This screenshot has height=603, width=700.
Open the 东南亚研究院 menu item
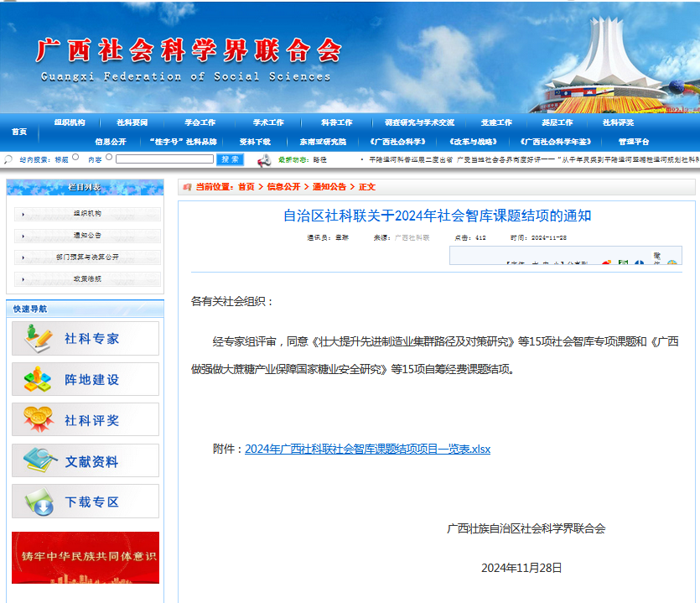click(x=323, y=142)
